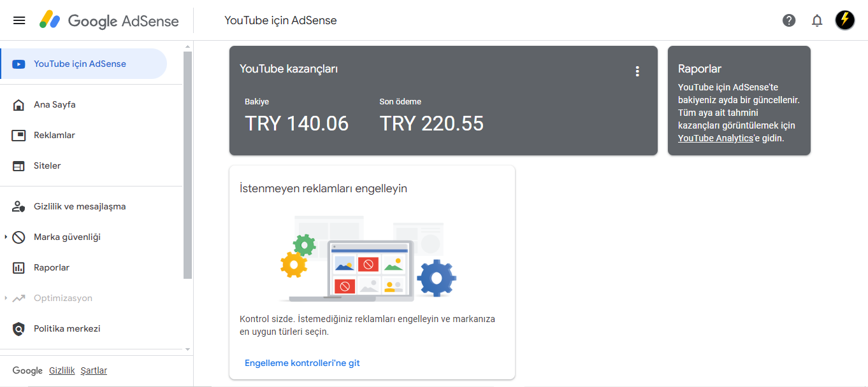The image size is (868, 387).
Task: Click the Reklamlar ads icon
Action: click(x=19, y=135)
